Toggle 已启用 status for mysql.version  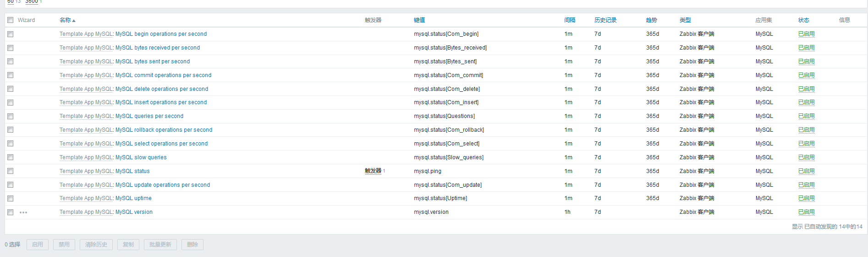click(807, 212)
